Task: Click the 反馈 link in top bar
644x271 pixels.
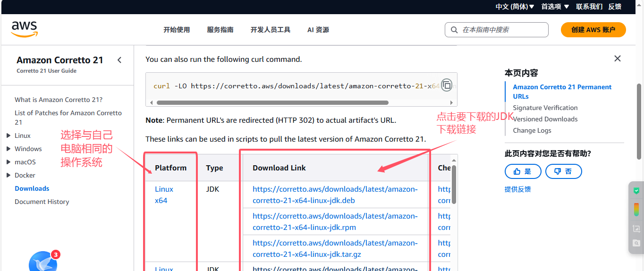Action: click(615, 7)
